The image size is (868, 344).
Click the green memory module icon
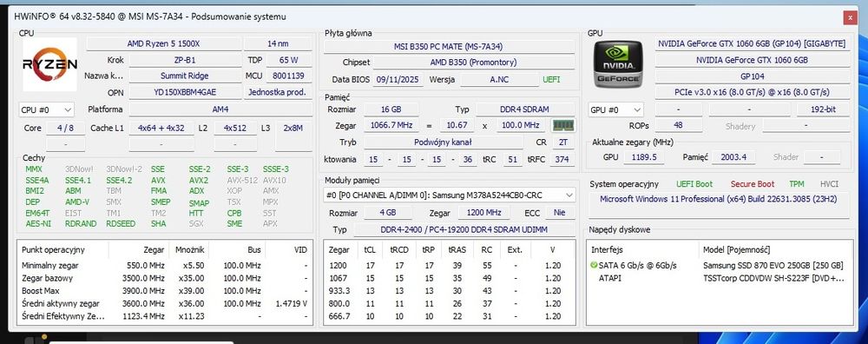[564, 126]
